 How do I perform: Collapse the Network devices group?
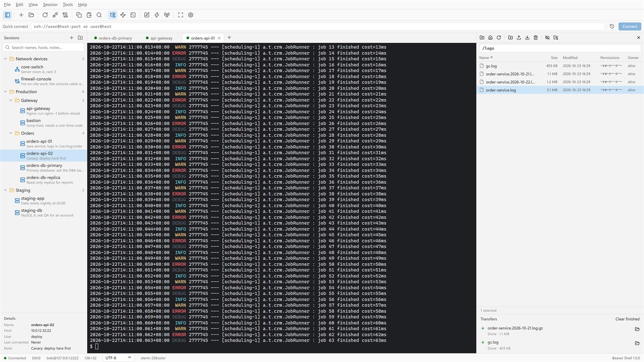pyautogui.click(x=6, y=59)
